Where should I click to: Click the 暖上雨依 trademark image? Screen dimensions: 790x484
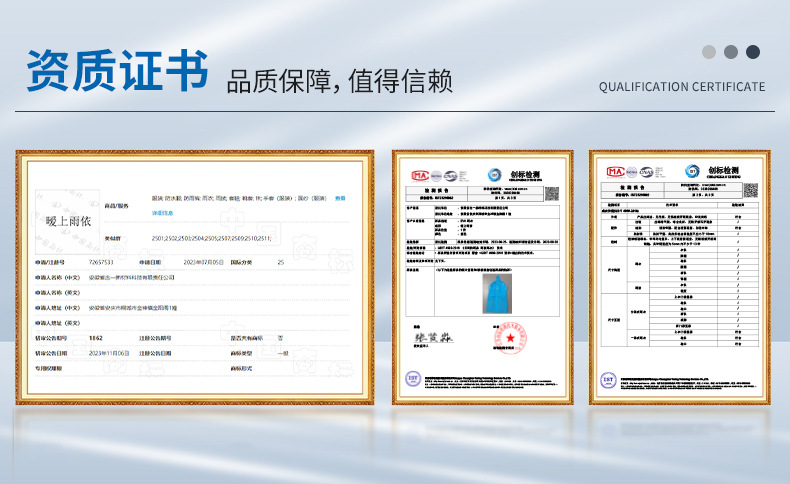[x=68, y=222]
